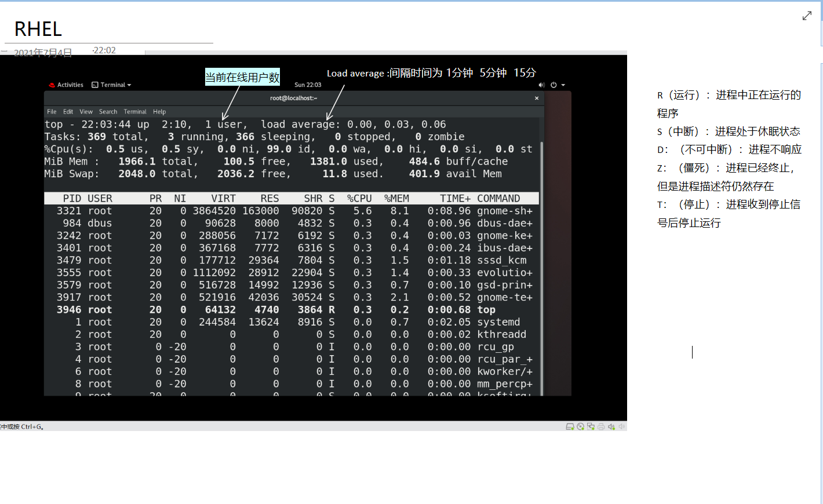Viewport: 823px width, 504px height.
Task: Click the evolutio+ process row PID 3555
Action: (292, 273)
